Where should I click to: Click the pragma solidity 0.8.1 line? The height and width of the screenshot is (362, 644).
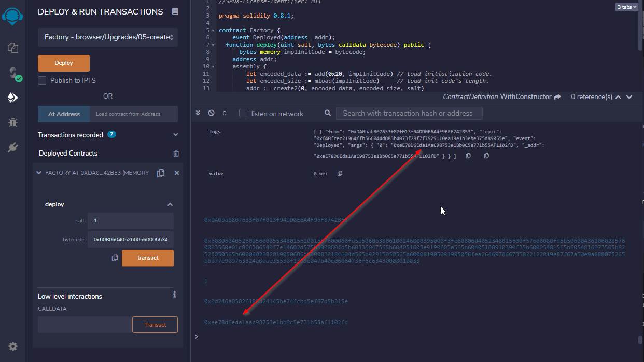click(x=256, y=16)
